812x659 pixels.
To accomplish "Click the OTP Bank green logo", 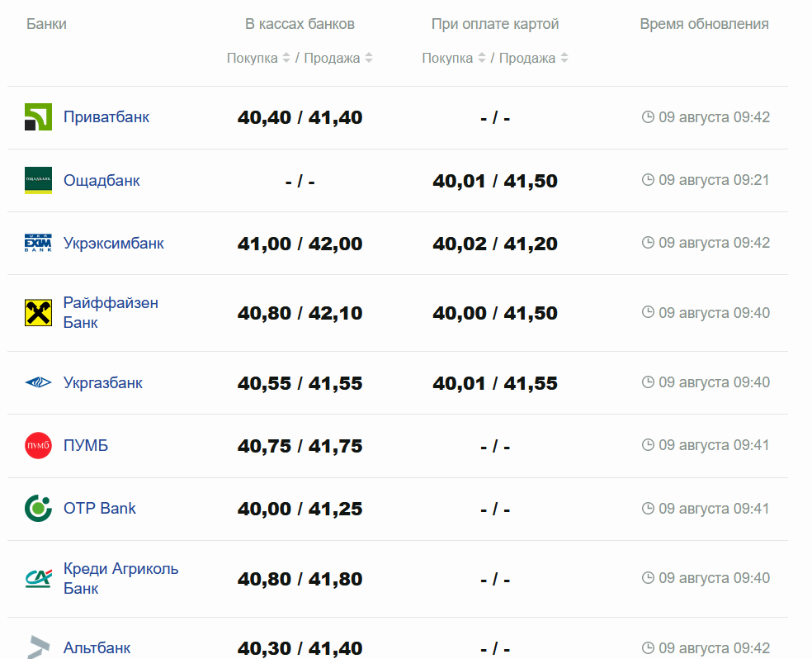I will pos(38,508).
